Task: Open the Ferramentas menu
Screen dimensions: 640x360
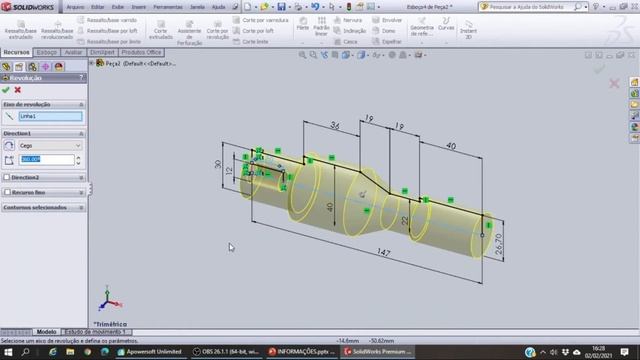Action: 168,7
